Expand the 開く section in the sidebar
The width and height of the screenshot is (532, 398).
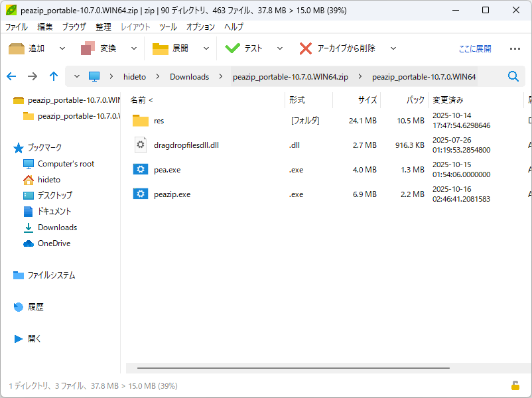pos(34,339)
